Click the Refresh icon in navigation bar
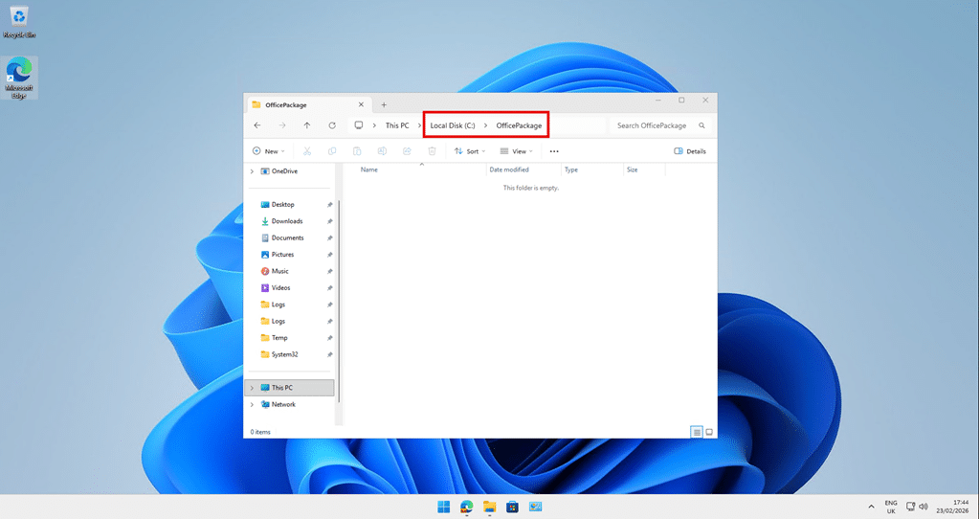This screenshot has height=519, width=980. pos(332,125)
